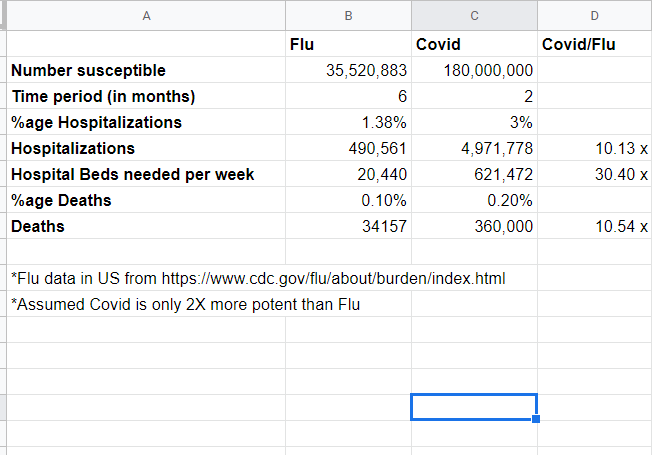The height and width of the screenshot is (455, 652).
Task: Click the 'Assumed Covid is only 2X' note
Action: pos(185,304)
